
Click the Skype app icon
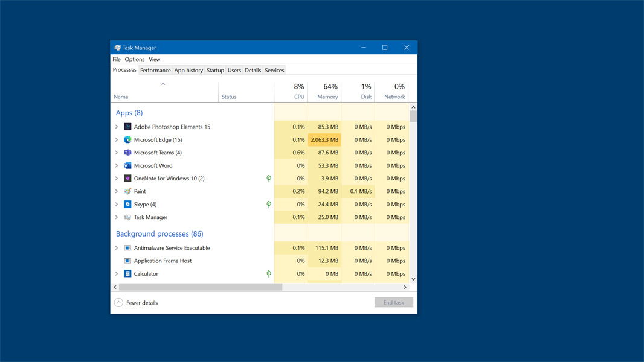click(x=127, y=204)
